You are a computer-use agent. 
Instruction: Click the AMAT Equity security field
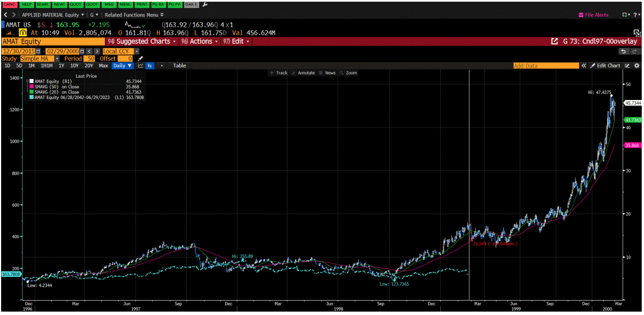pyautogui.click(x=53, y=42)
